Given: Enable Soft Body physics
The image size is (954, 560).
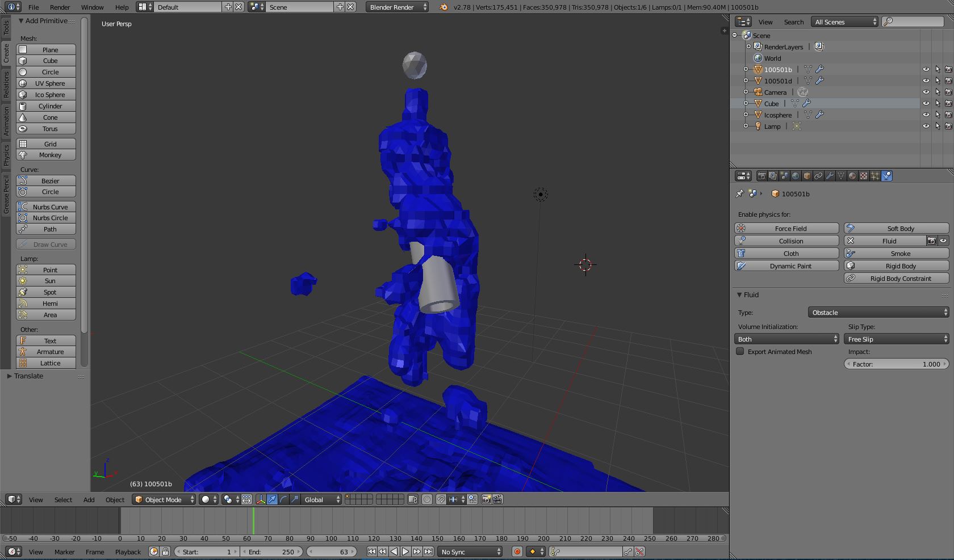Looking at the screenshot, I should click(x=897, y=228).
